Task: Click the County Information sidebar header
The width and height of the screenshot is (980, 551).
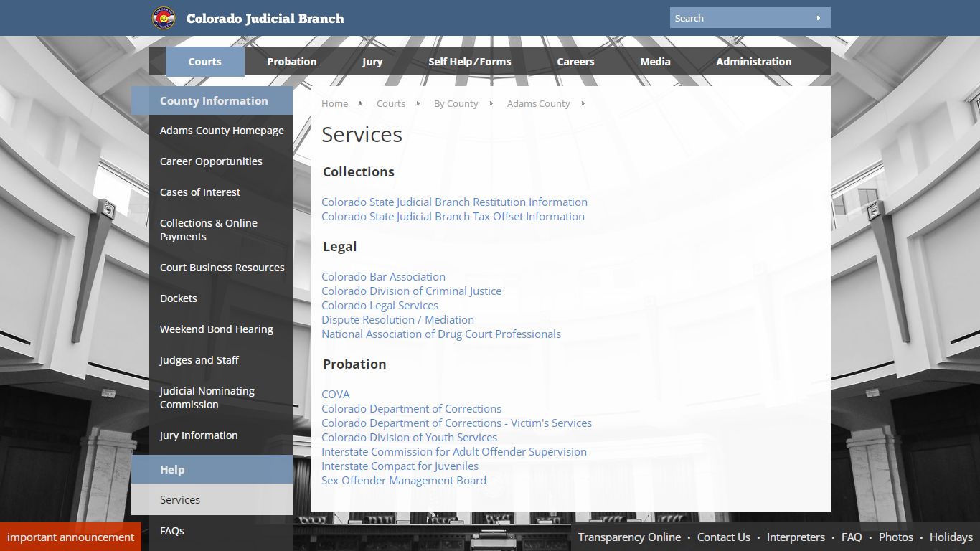Action: [212, 100]
